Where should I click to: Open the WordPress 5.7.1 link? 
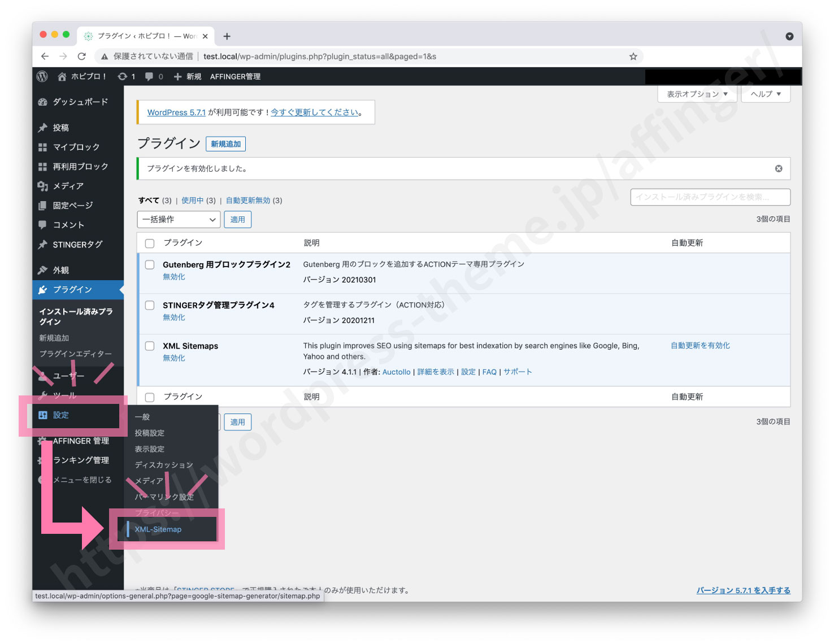point(176,112)
